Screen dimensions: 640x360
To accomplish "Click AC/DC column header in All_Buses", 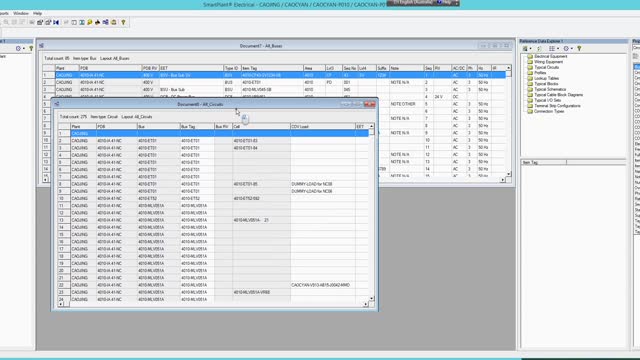I will click(459, 68).
